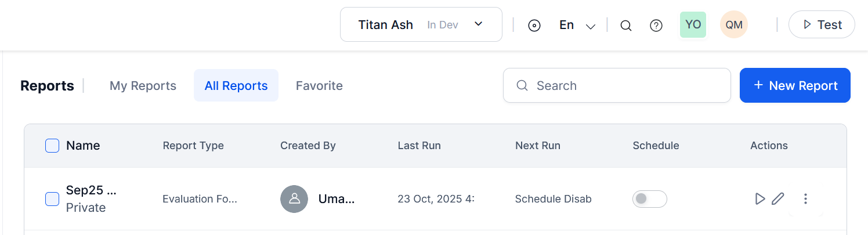Run the Sep25 report with play icon
This screenshot has height=235, width=868.
(759, 199)
